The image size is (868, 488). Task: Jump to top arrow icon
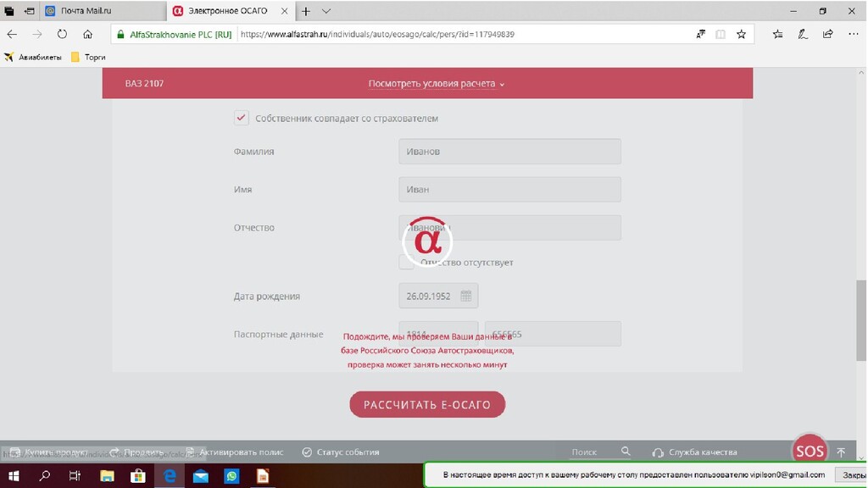[x=841, y=452]
